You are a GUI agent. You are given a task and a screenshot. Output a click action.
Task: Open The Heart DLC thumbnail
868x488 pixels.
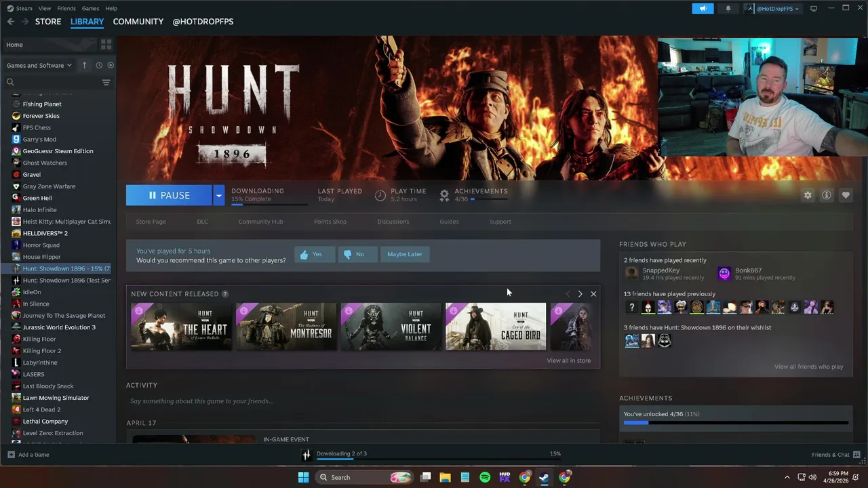pos(181,327)
